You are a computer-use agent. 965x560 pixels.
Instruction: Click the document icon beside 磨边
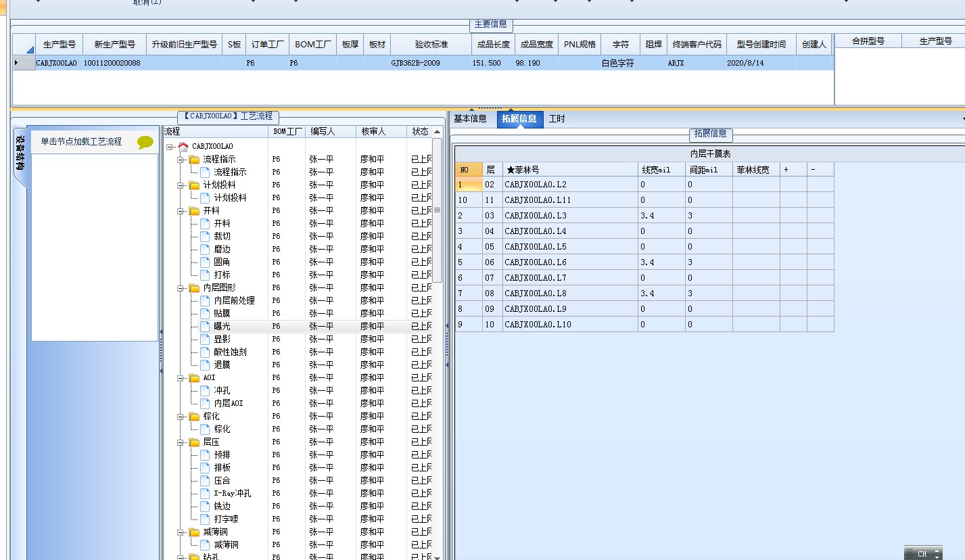(205, 249)
